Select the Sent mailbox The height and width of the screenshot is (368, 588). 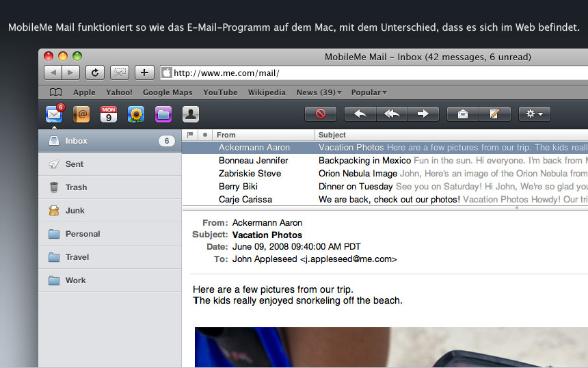pos(110,164)
